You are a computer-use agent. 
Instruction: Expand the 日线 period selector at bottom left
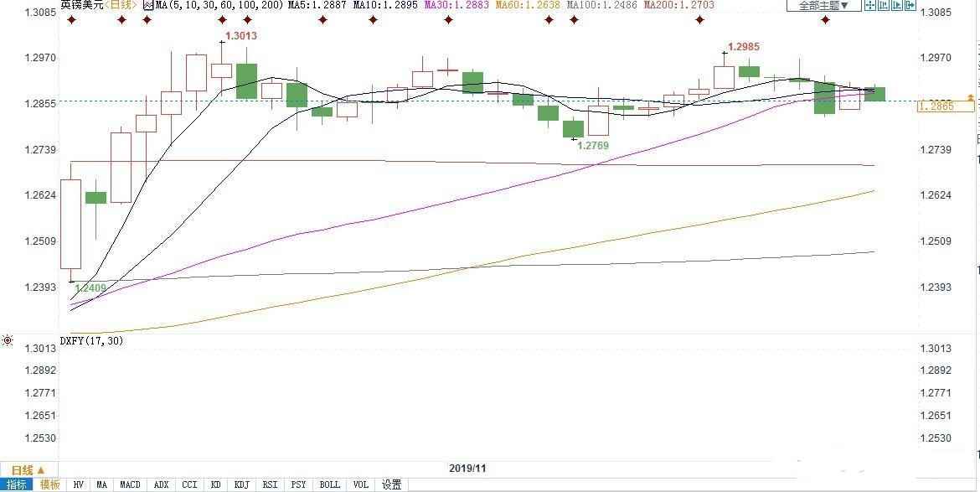28,469
